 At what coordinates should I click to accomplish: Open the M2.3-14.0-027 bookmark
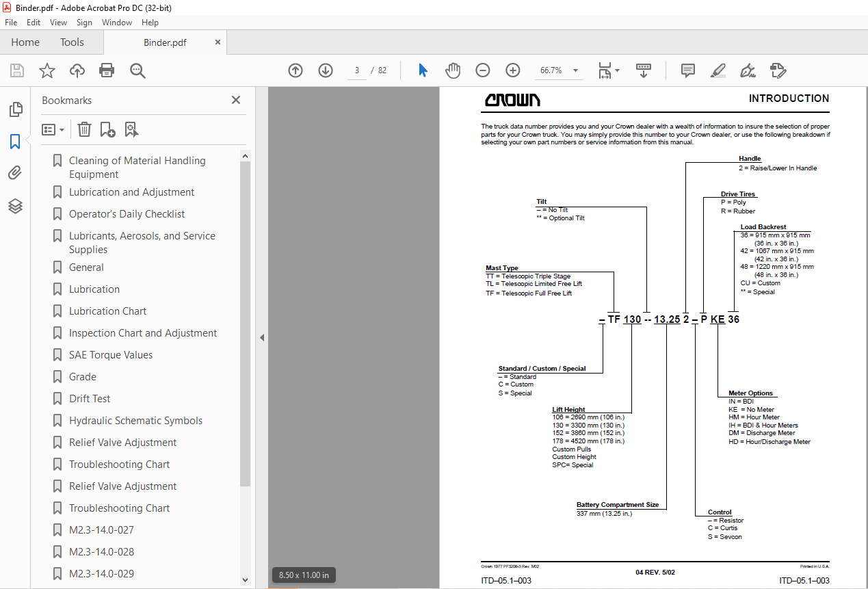(x=101, y=530)
